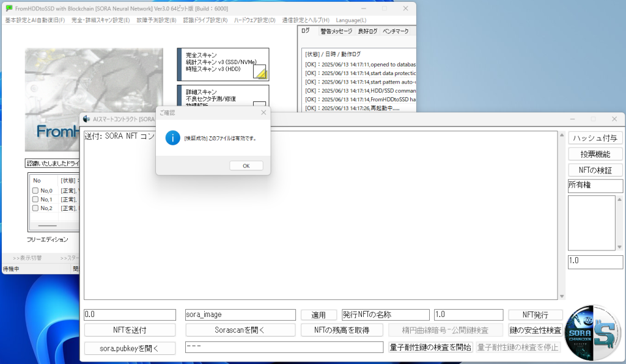626x364 pixels.
Task: Select the log row '14:17:11,opened to databas'
Action: [x=360, y=65]
